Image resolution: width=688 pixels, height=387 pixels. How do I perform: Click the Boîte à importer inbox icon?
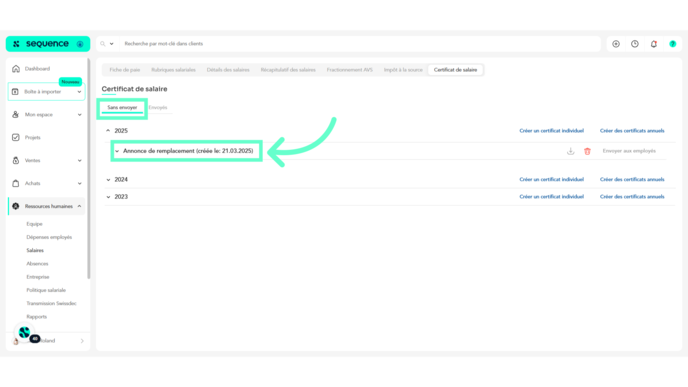click(x=15, y=92)
